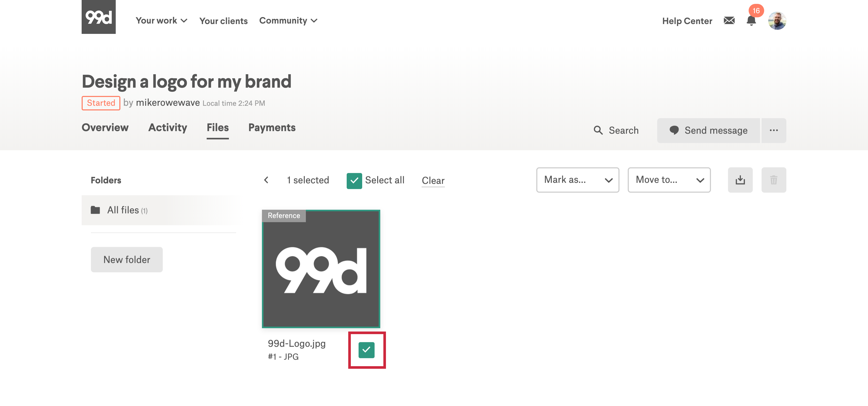Toggle the Select all checkbox

point(354,181)
